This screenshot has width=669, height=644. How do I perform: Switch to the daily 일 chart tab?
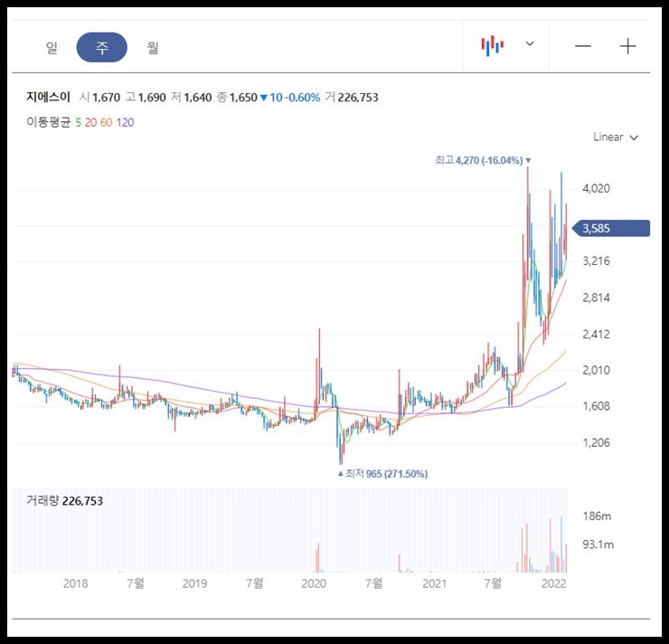(x=52, y=47)
